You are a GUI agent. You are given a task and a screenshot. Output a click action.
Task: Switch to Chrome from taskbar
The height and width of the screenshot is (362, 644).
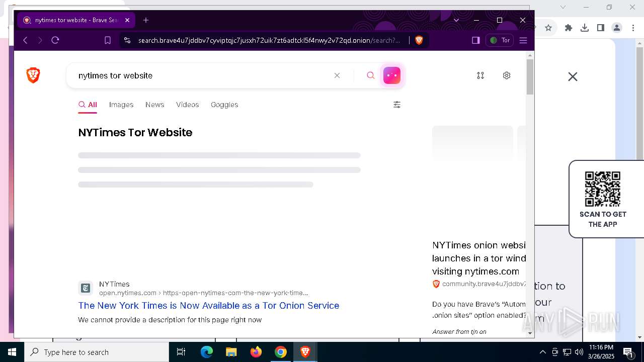click(281, 352)
